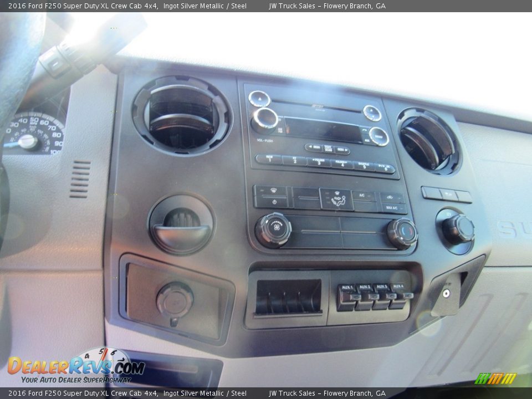This screenshot has width=532, height=399.
Task: Tap the TEXT SCAN button
Action: (x=328, y=149)
